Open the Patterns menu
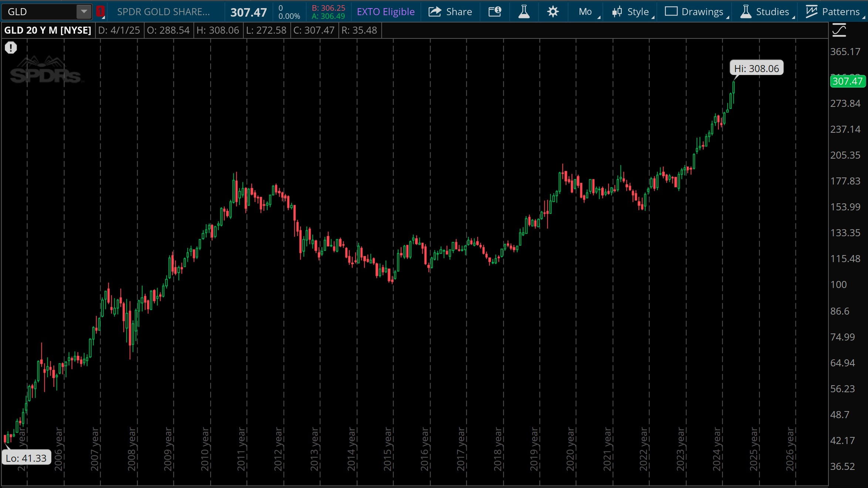The width and height of the screenshot is (868, 488). 834,12
